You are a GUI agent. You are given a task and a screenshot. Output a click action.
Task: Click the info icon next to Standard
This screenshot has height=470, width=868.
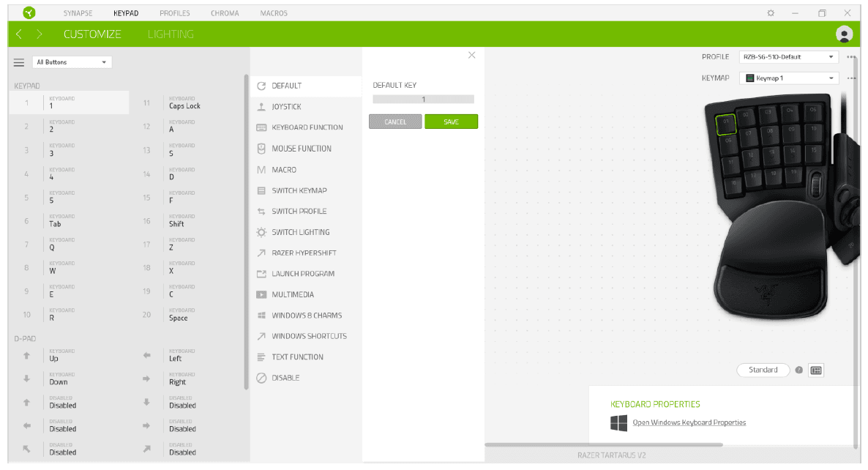pos(799,370)
